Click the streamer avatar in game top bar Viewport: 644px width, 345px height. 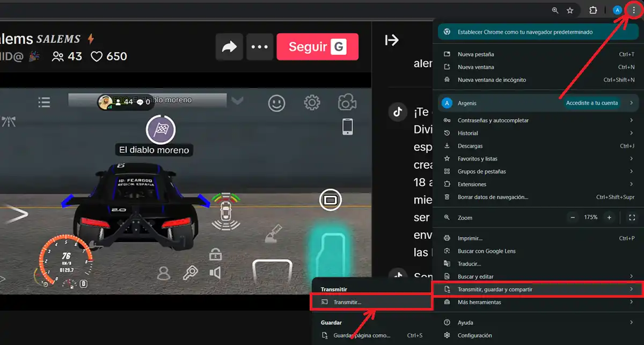pos(106,101)
